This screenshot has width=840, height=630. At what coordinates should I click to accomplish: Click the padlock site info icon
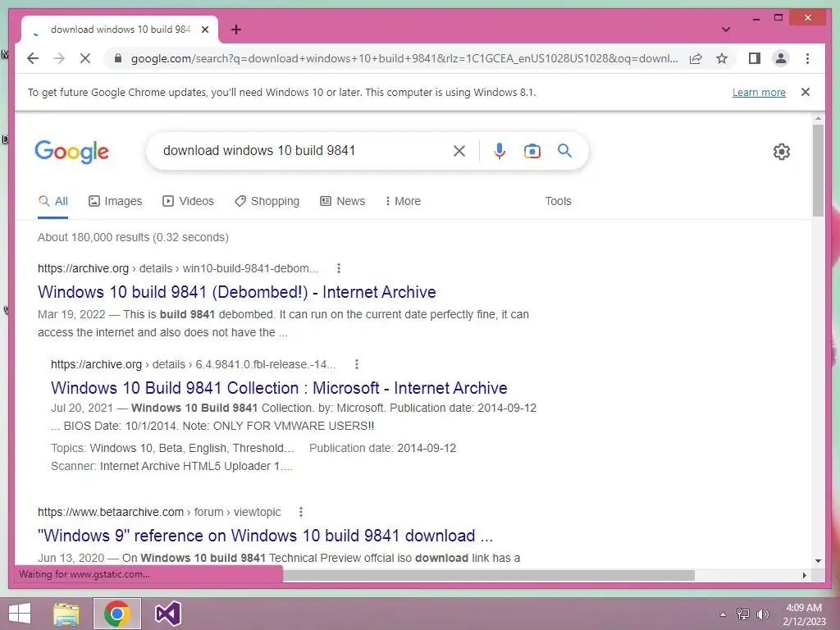[118, 58]
